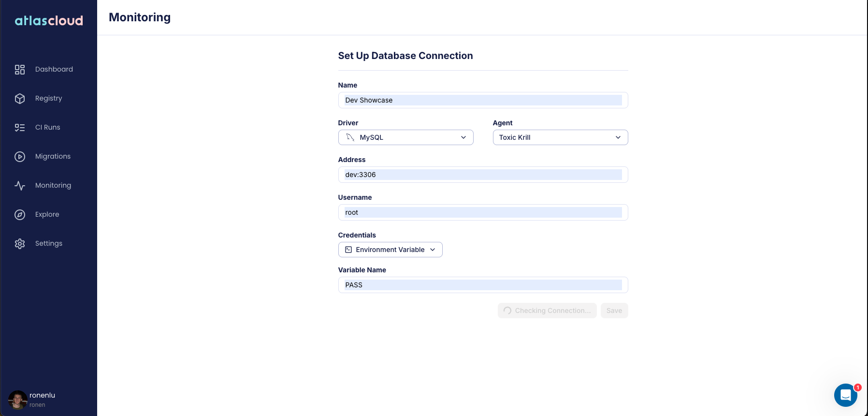Click the Variable Name label
Viewport: 868px width, 416px height.
(x=362, y=270)
